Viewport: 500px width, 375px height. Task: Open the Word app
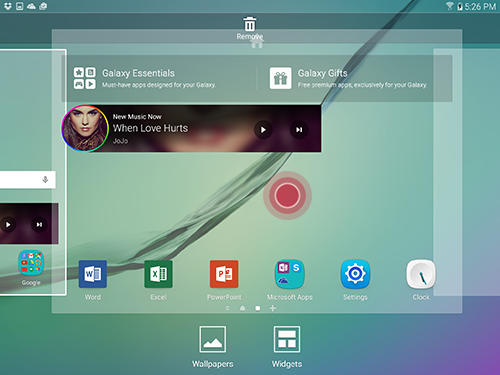click(x=93, y=274)
